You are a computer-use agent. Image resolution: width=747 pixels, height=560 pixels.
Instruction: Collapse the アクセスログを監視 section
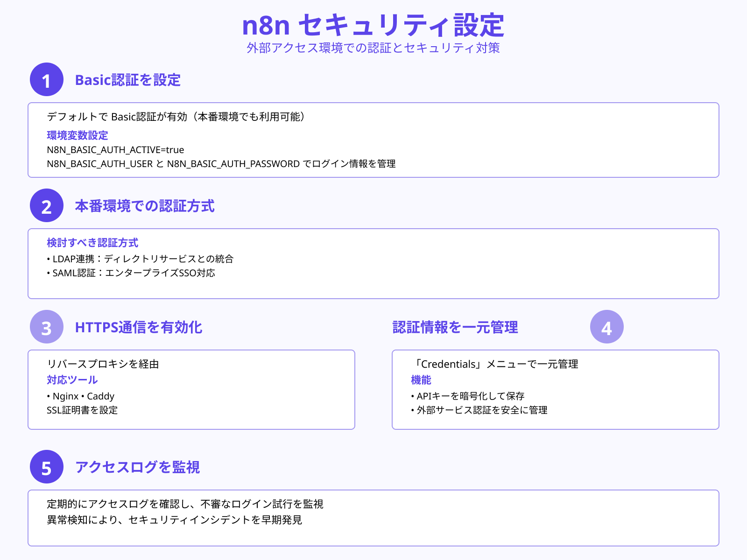pos(138,467)
